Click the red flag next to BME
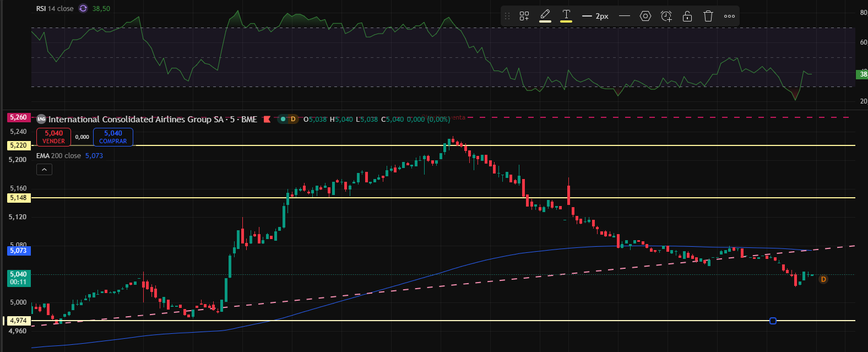This screenshot has width=868, height=352. [267, 119]
